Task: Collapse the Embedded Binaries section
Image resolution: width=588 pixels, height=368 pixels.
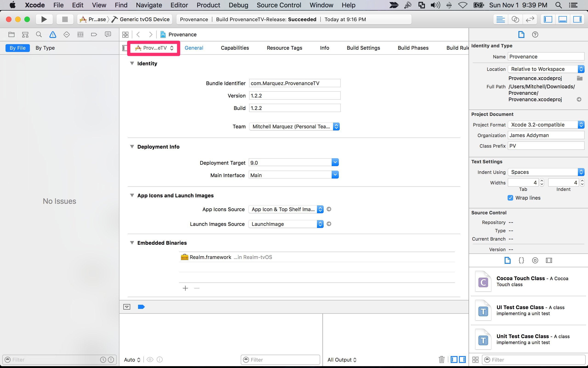Action: 132,243
